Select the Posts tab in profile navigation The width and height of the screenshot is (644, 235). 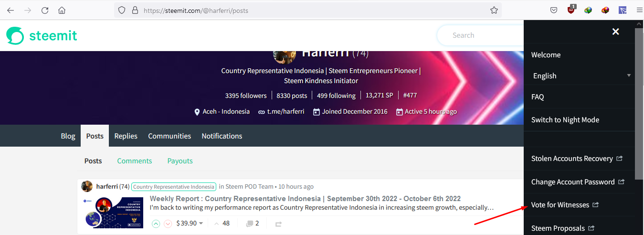click(x=95, y=136)
